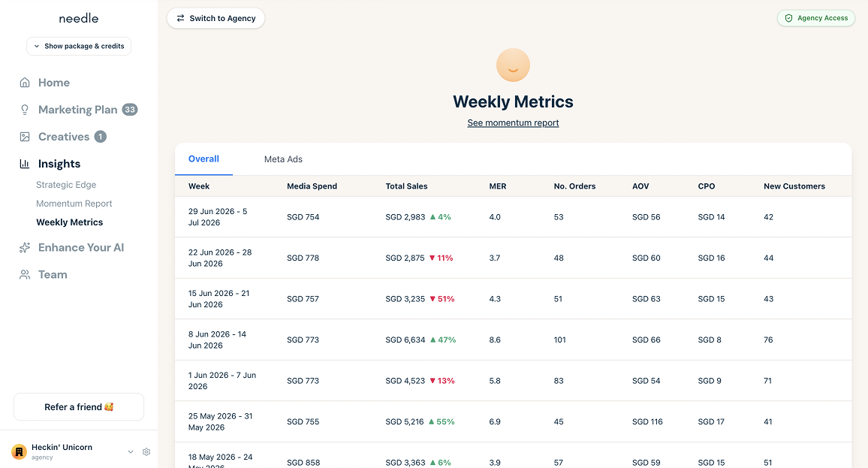Select Insights in the sidebar
This screenshot has width=868, height=468.
click(59, 164)
